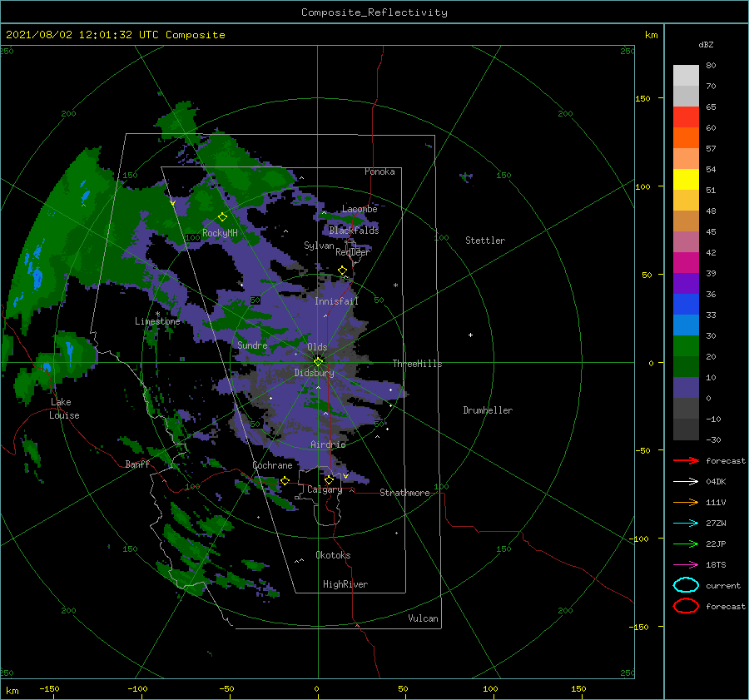Click the yellow diamond marker below RedDeer
The height and width of the screenshot is (700, 749).
pos(343,271)
